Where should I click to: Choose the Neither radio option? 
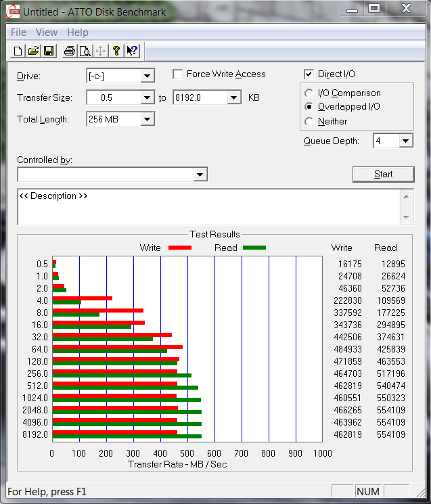[x=309, y=122]
